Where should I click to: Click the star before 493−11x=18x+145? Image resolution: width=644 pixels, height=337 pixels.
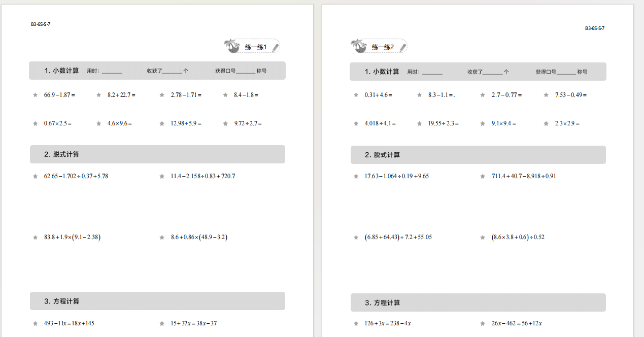[36, 323]
